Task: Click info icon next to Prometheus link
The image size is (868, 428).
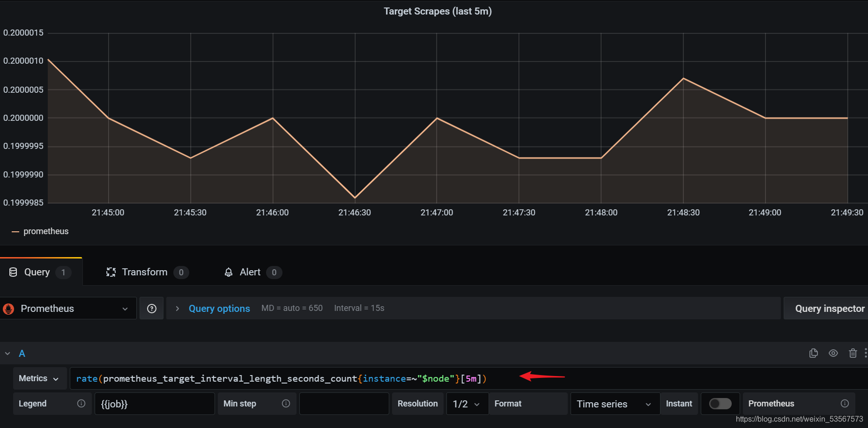Action: pos(845,404)
